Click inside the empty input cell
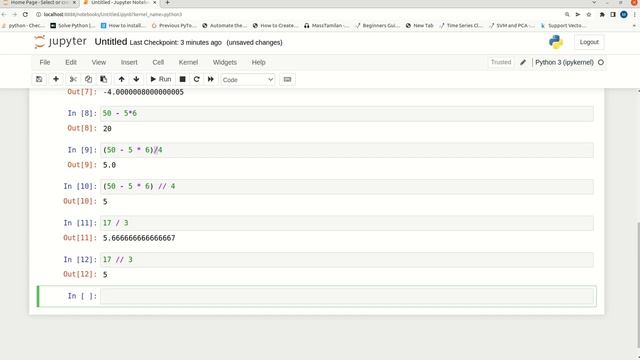640x360 pixels. pyautogui.click(x=347, y=296)
